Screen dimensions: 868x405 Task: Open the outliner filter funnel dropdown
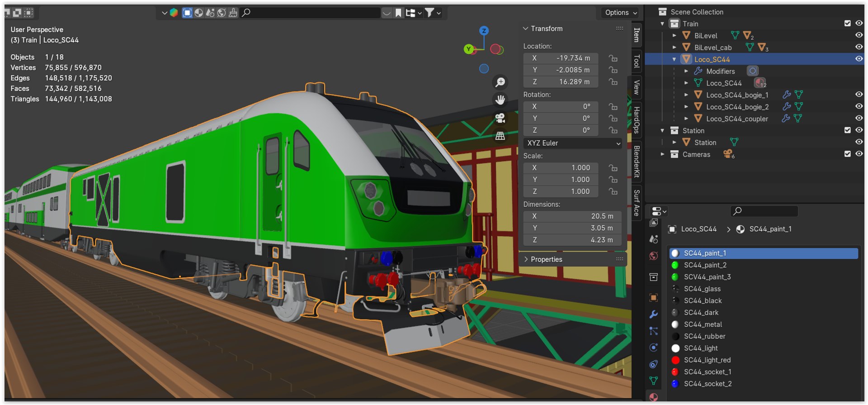433,13
